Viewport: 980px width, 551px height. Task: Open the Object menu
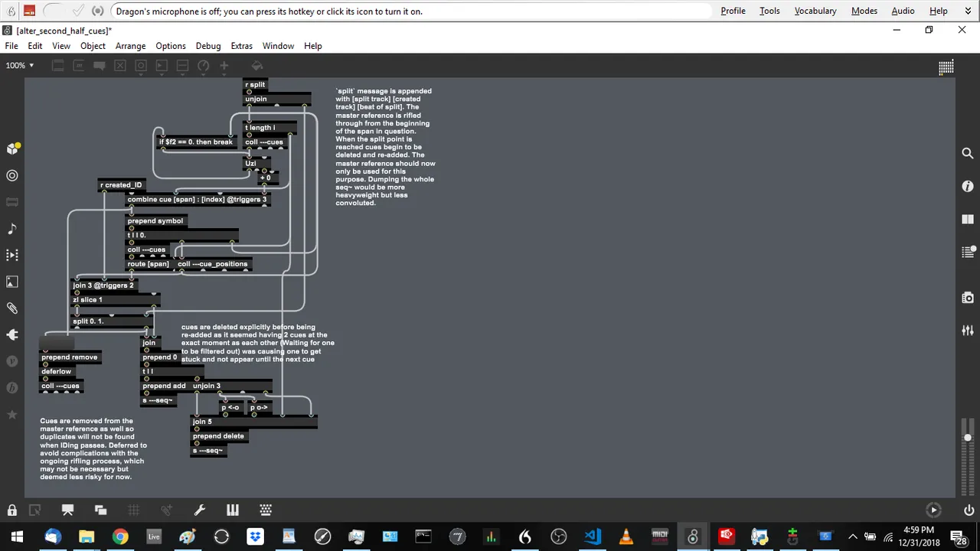pyautogui.click(x=93, y=46)
